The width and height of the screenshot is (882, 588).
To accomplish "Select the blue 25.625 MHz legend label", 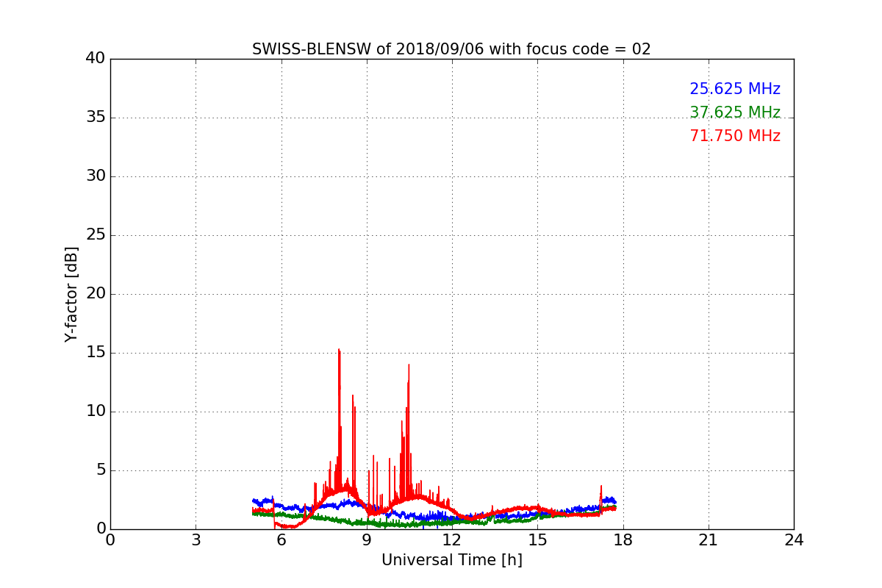I will tap(735, 89).
